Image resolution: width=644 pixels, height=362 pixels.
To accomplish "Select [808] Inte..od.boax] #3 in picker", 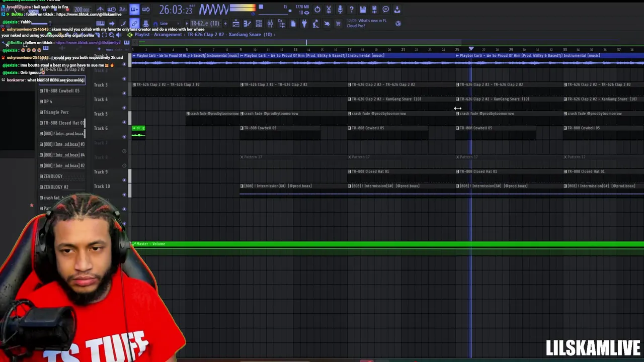I will [x=62, y=144].
